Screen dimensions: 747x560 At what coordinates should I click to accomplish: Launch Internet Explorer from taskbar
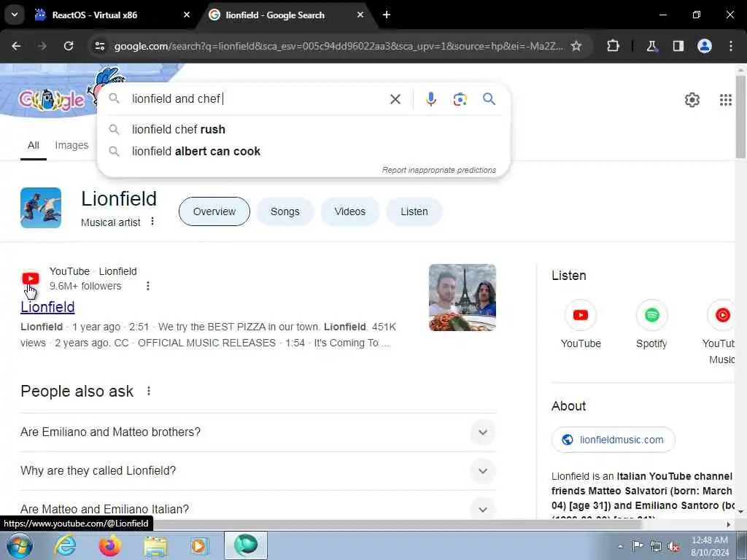pos(65,545)
